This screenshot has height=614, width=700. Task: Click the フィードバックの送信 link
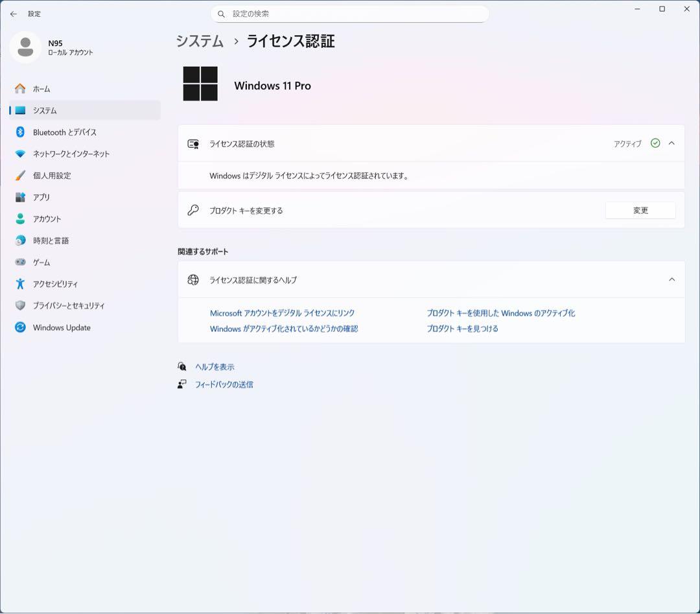[224, 384]
